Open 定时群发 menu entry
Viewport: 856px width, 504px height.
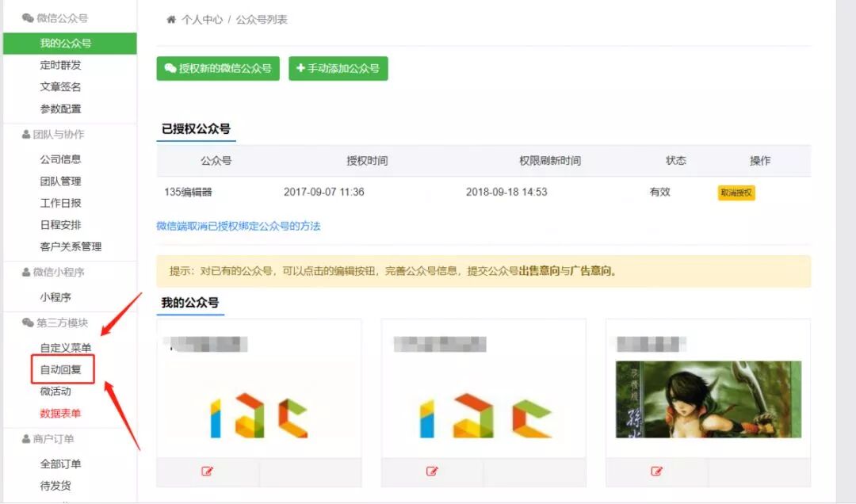pos(60,65)
